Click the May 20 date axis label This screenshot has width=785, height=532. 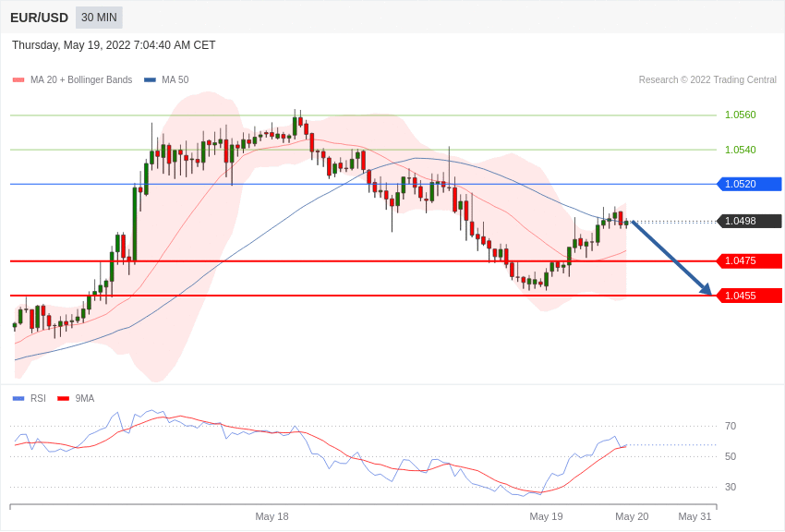pyautogui.click(x=632, y=516)
